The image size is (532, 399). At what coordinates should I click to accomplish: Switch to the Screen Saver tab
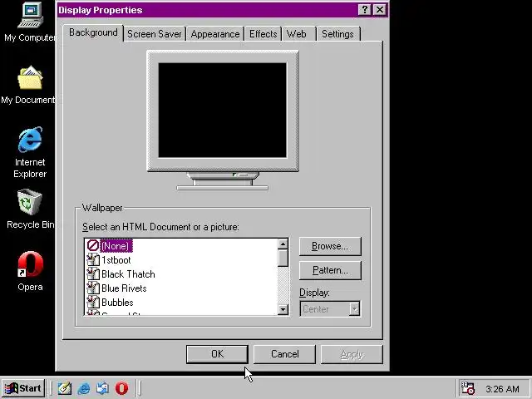tap(155, 34)
